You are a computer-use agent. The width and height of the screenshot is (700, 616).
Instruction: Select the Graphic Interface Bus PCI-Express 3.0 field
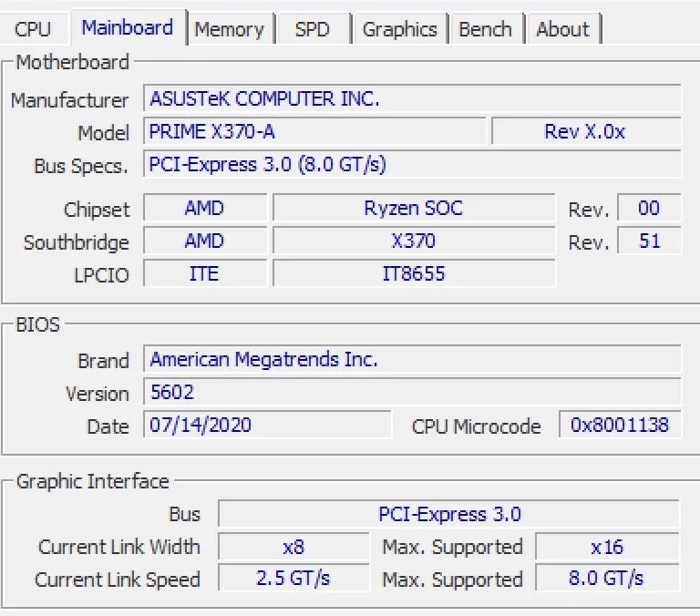pos(449,514)
